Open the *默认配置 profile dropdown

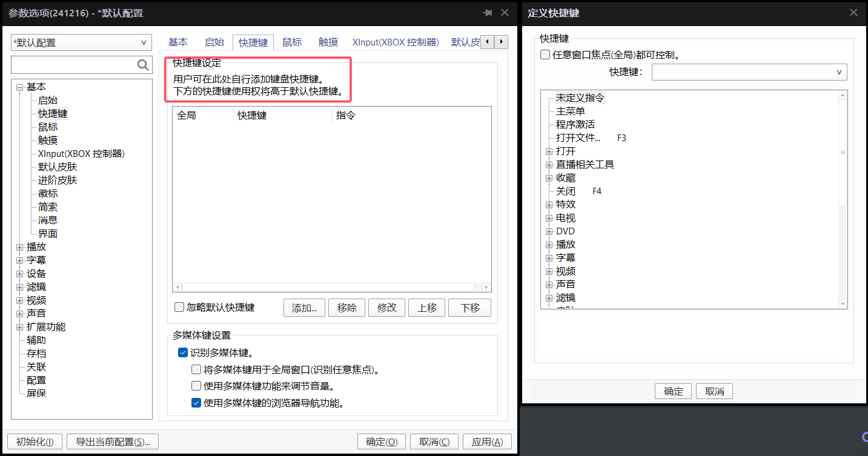(x=81, y=43)
